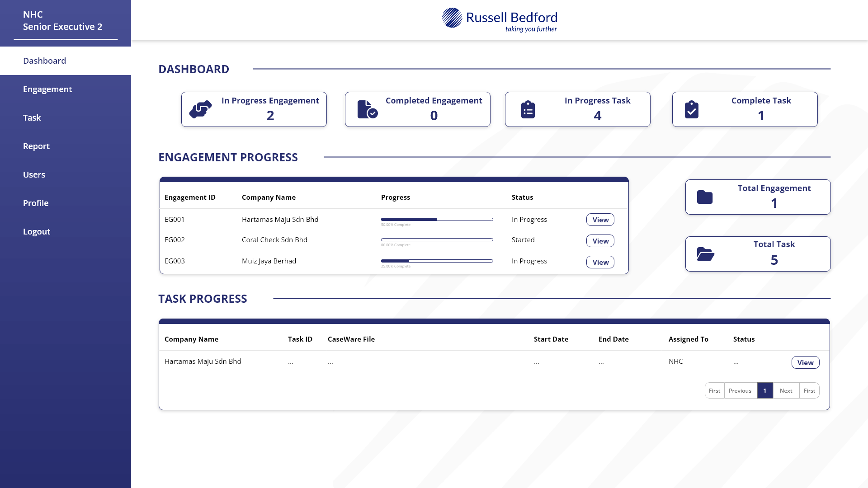
Task: Open the Engagement section from the sidebar
Action: point(47,89)
